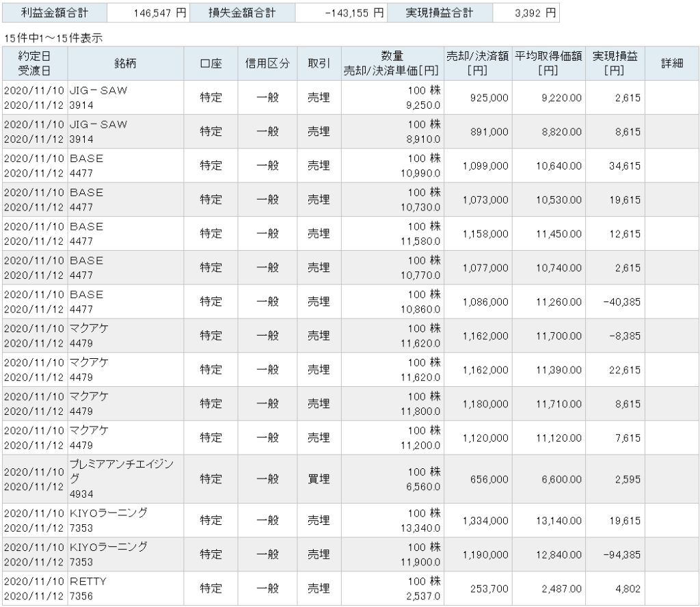This screenshot has width=700, height=607.
Task: Click the 2,537.0 unit price cell
Action: [x=422, y=596]
